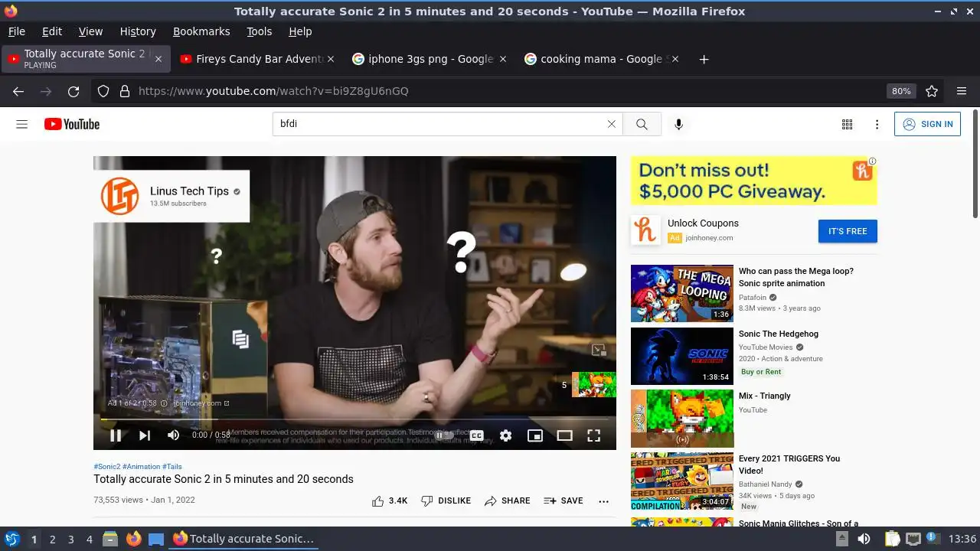Reset the 80% zoom level indicator
The width and height of the screenshot is (980, 551).
[901, 91]
